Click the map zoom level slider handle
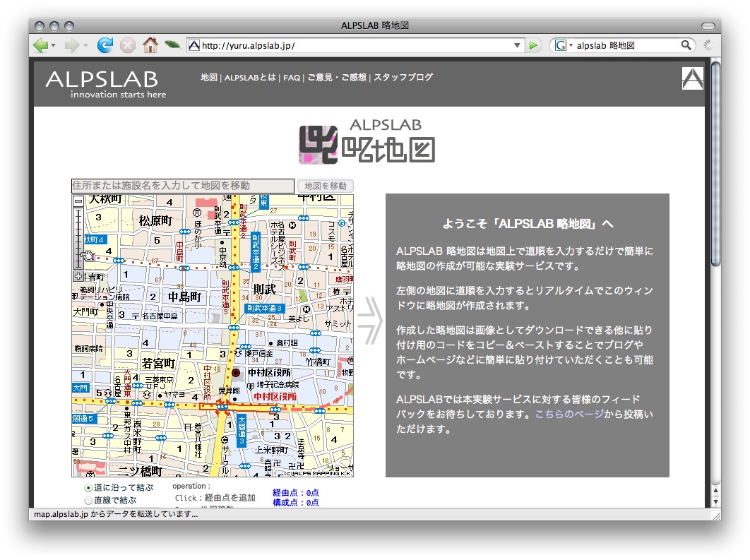 pyautogui.click(x=87, y=256)
